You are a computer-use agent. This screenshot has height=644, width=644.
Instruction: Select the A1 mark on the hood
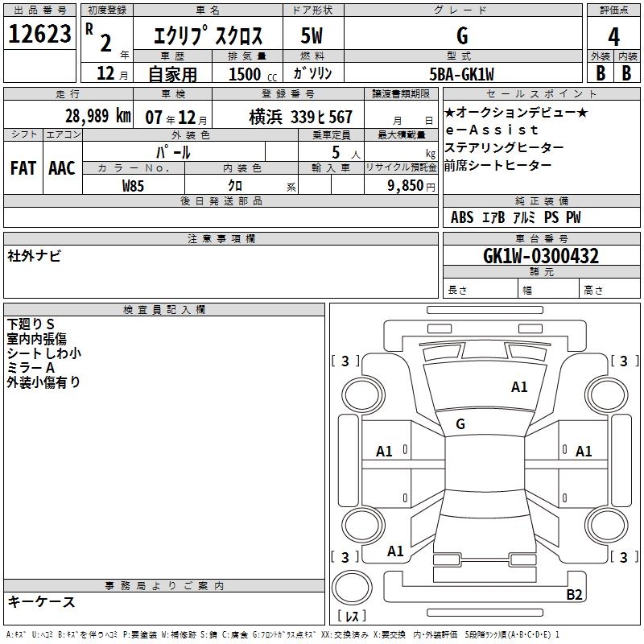pos(519,387)
